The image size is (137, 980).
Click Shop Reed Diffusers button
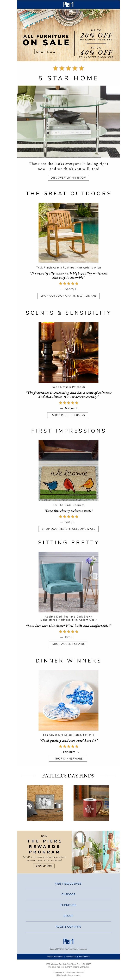68,415
